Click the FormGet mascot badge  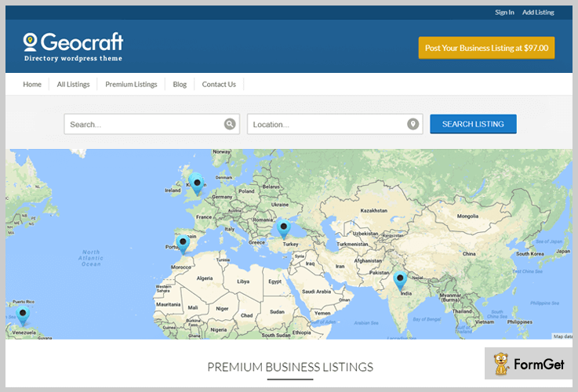pyautogui.click(x=529, y=363)
